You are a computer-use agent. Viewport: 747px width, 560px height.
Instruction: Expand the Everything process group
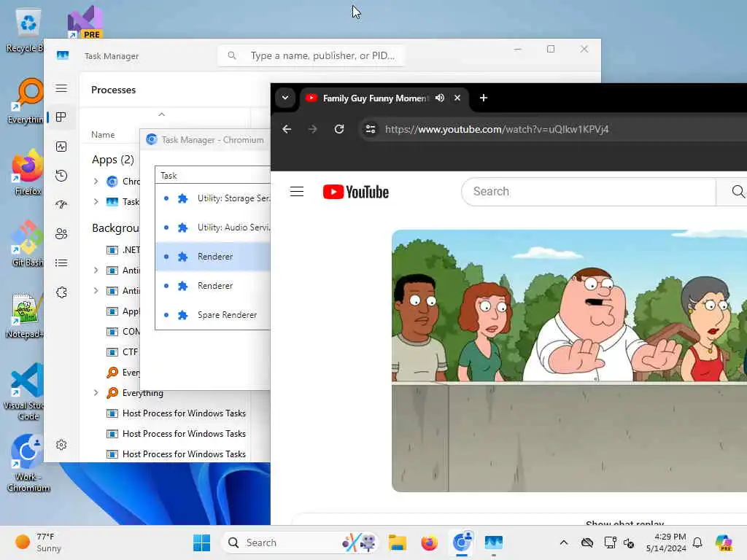click(x=96, y=393)
